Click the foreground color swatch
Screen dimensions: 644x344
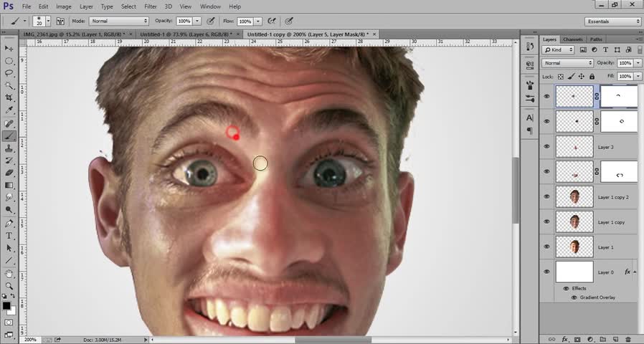(x=6, y=306)
